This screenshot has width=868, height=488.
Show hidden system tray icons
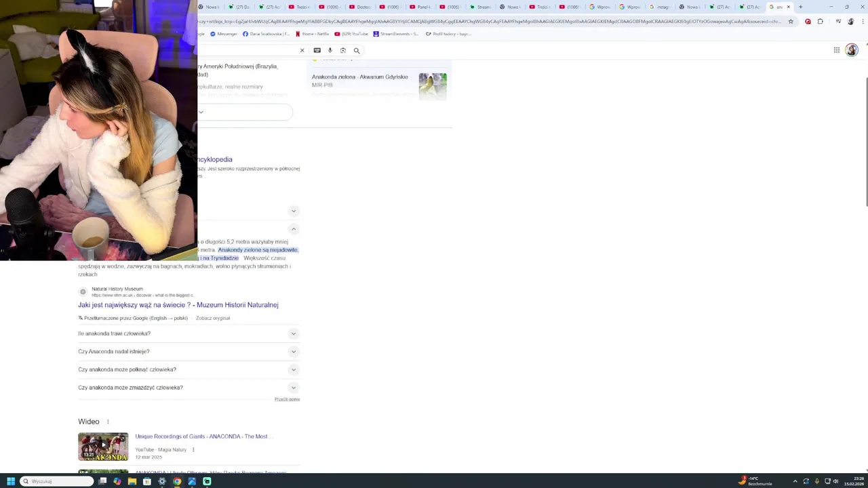(x=795, y=481)
